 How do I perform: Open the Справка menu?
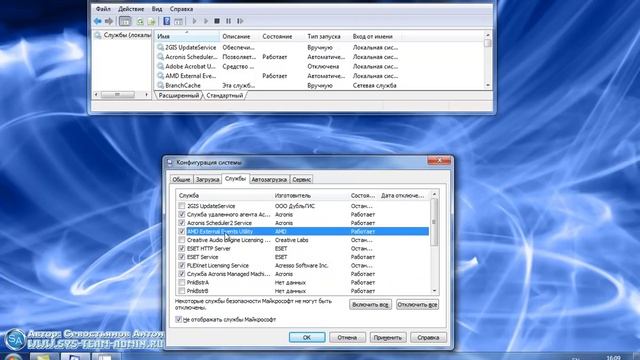click(x=181, y=9)
